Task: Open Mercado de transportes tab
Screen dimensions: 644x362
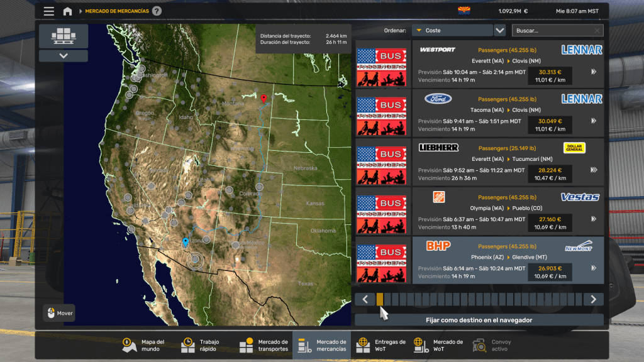Action: point(264,345)
